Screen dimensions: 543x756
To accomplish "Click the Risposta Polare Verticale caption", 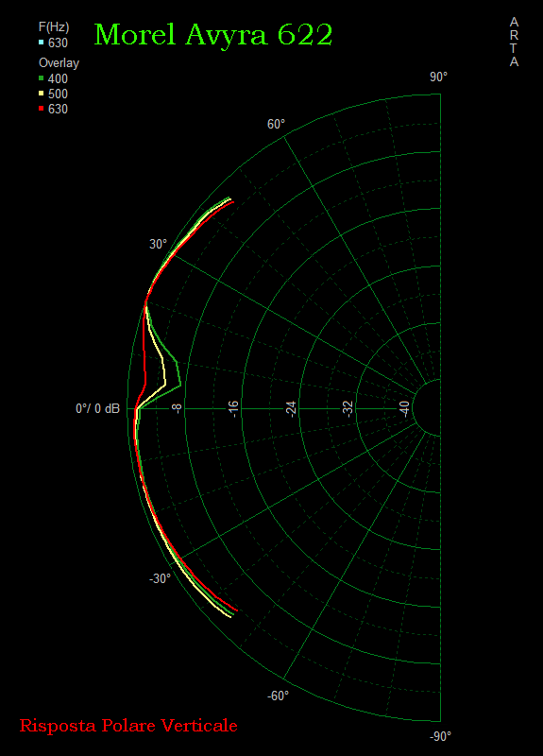I will [x=128, y=725].
